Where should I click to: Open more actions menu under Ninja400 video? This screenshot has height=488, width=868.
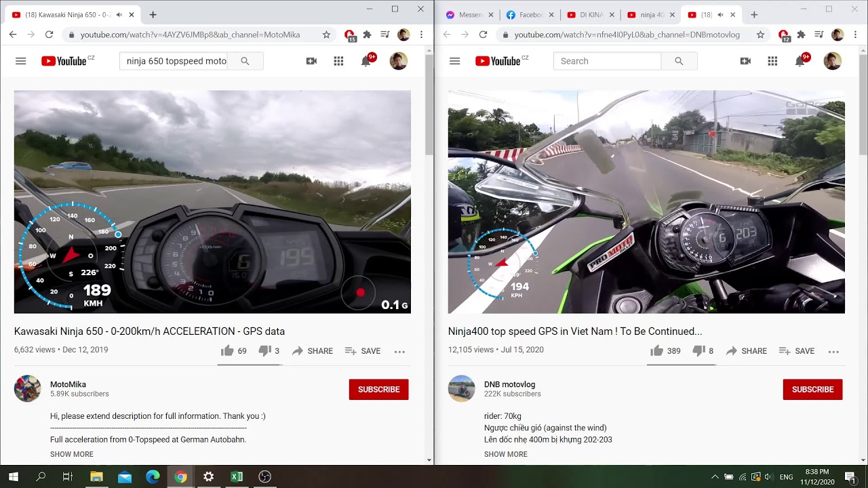[x=833, y=351]
